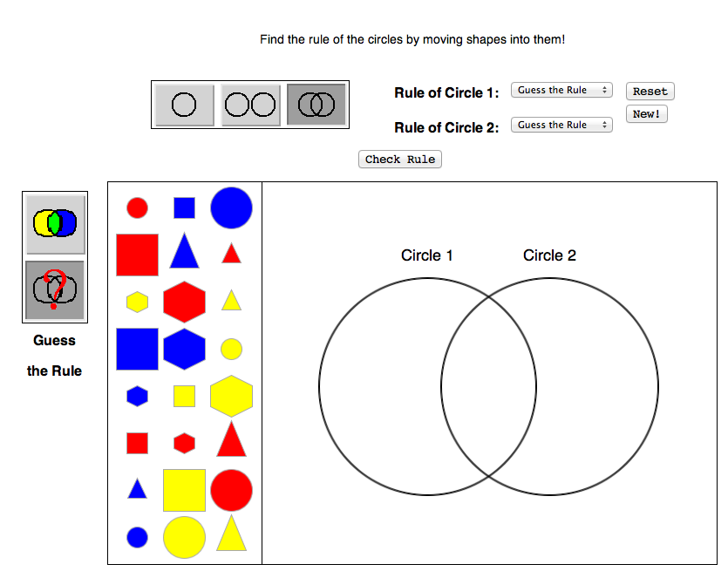This screenshot has height=578, width=728.
Task: Select the overlapping circles layout icon
Action: tap(316, 105)
